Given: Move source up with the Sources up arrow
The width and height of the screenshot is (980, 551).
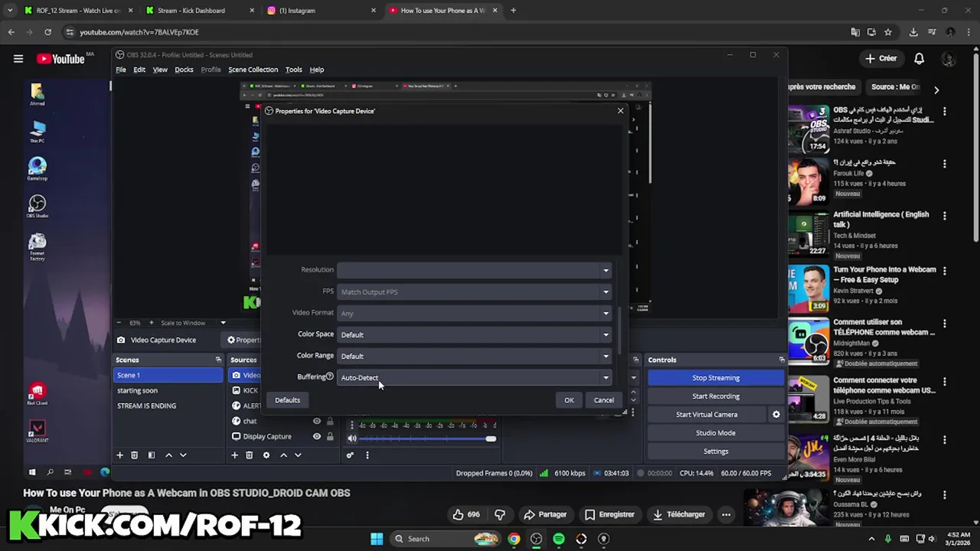Looking at the screenshot, I should tap(283, 455).
